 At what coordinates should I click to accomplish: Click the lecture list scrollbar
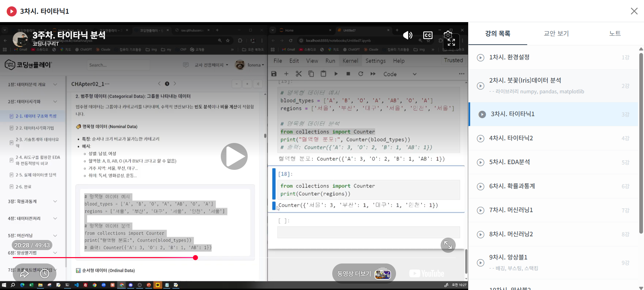click(641, 143)
